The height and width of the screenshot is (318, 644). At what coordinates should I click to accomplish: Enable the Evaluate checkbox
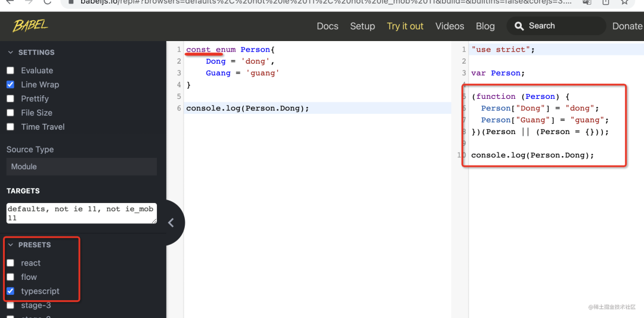[x=10, y=70]
